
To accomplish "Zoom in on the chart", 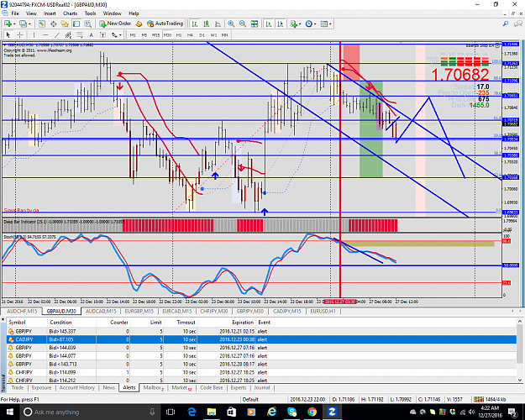I will coord(231,24).
